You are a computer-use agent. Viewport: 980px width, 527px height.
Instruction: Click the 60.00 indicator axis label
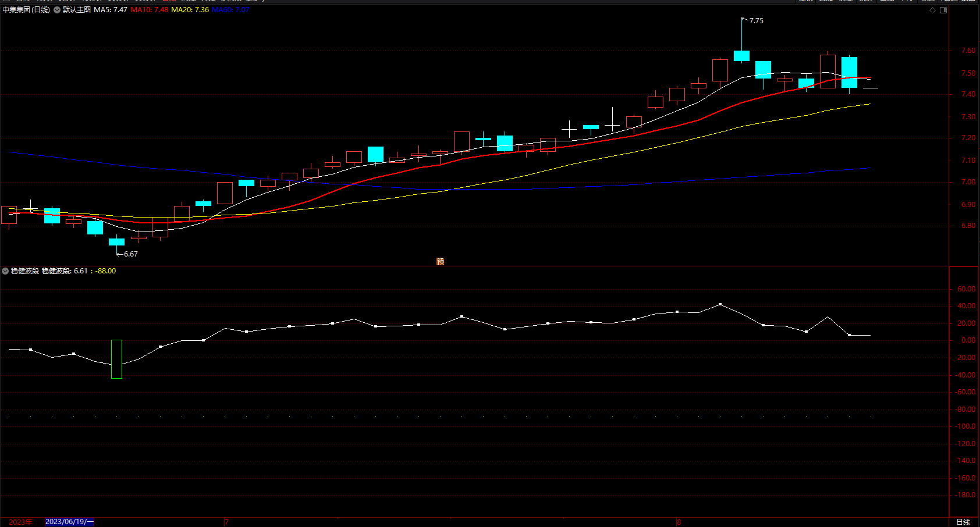(966, 289)
